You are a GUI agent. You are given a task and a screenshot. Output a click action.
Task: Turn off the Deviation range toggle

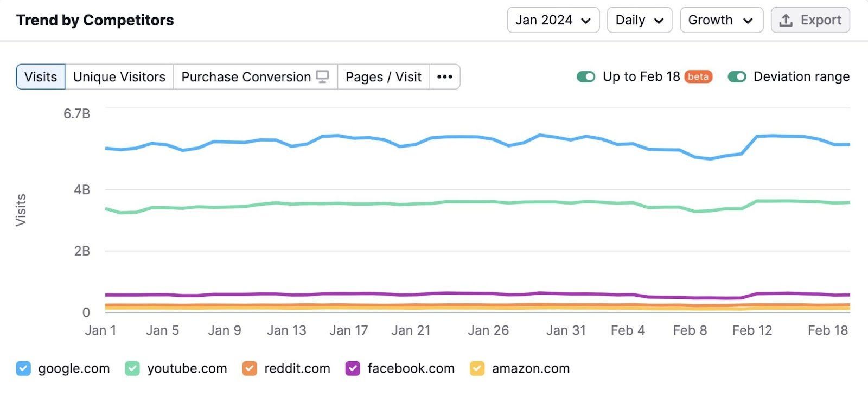pos(738,76)
